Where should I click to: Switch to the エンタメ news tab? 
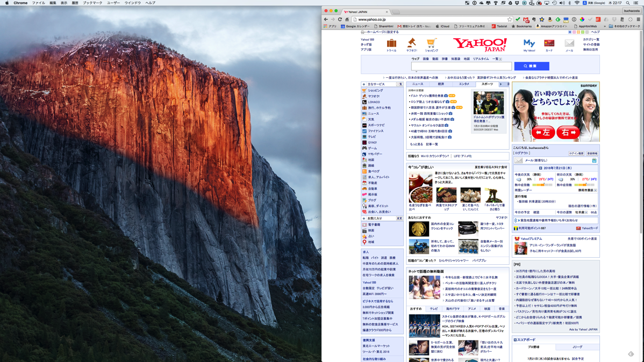point(464,84)
